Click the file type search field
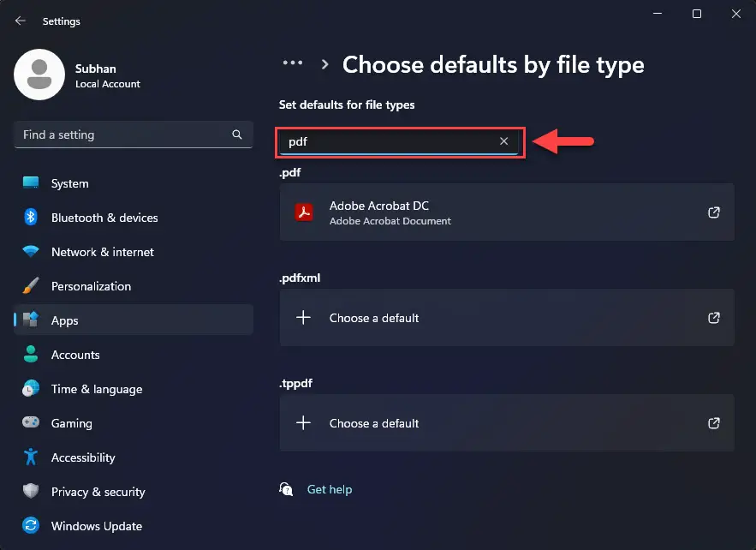Image resolution: width=756 pixels, height=550 pixels. [x=390, y=141]
